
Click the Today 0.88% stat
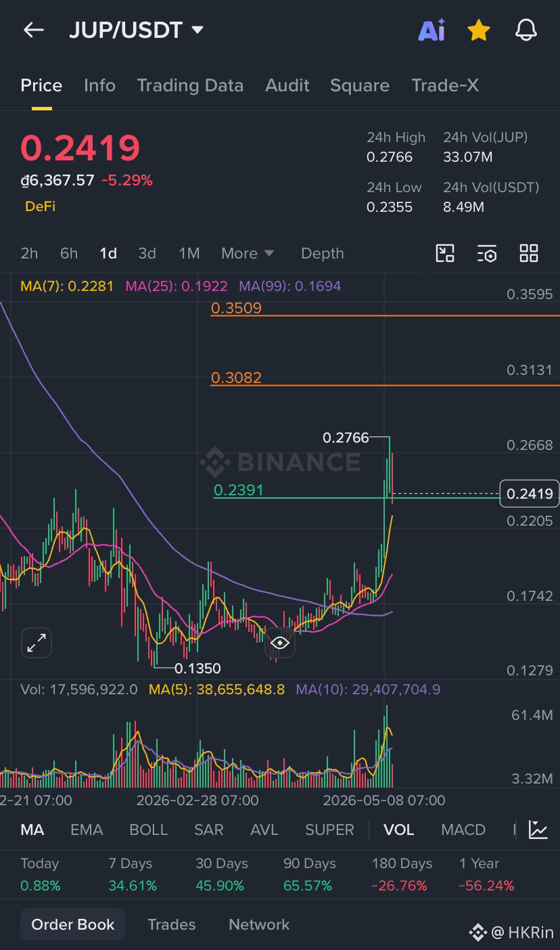pyautogui.click(x=41, y=874)
